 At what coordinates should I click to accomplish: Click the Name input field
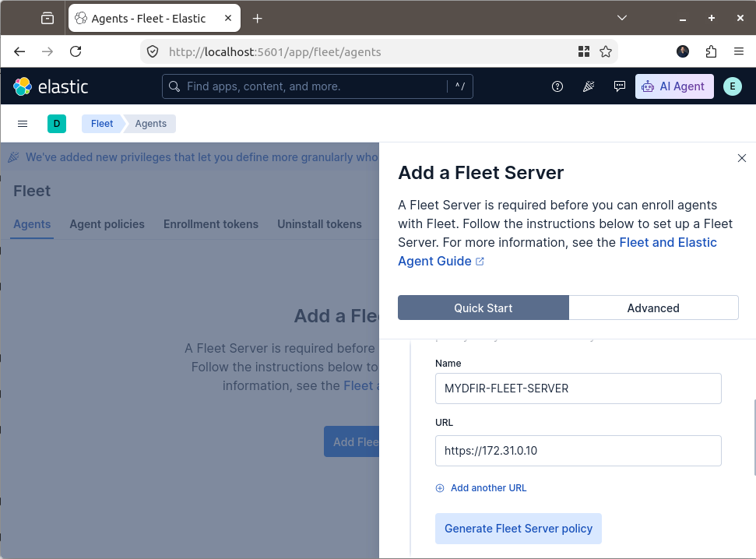578,388
